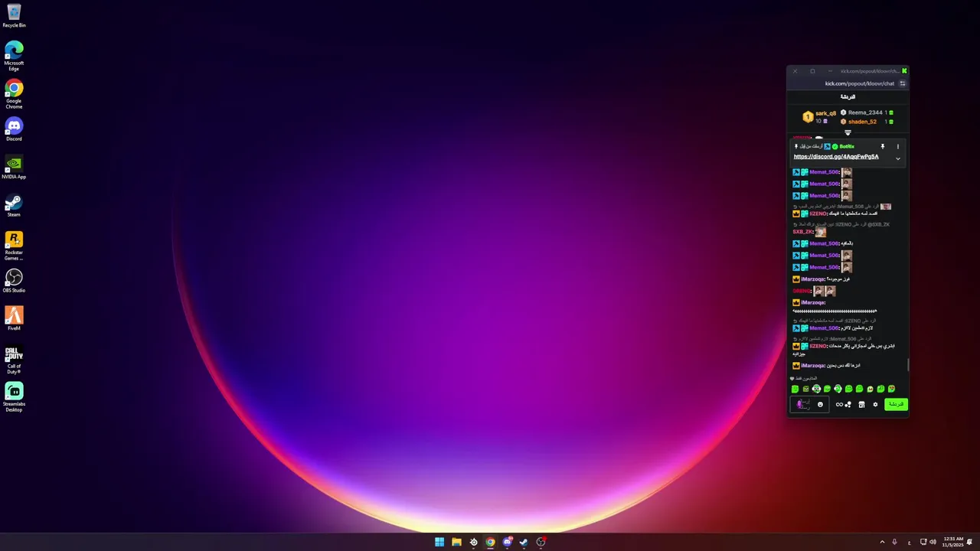
Task: Click the infinity icon below chat
Action: [x=839, y=404]
